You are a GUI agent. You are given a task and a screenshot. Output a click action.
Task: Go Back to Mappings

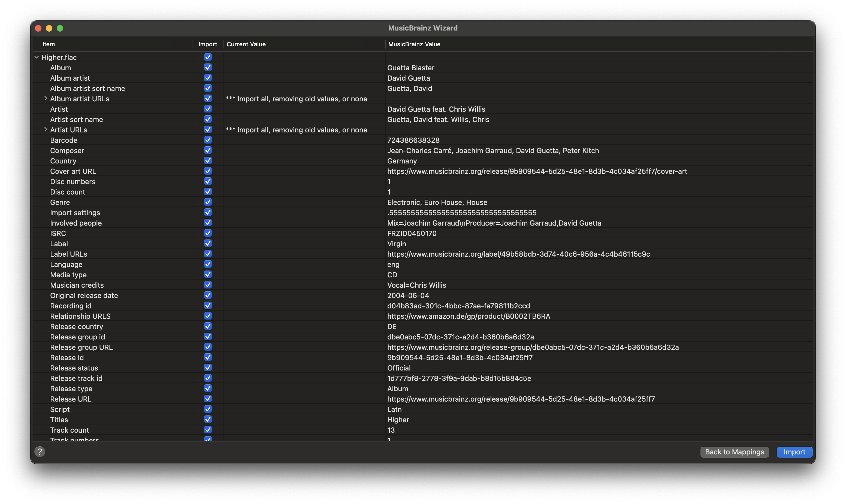pyautogui.click(x=734, y=452)
